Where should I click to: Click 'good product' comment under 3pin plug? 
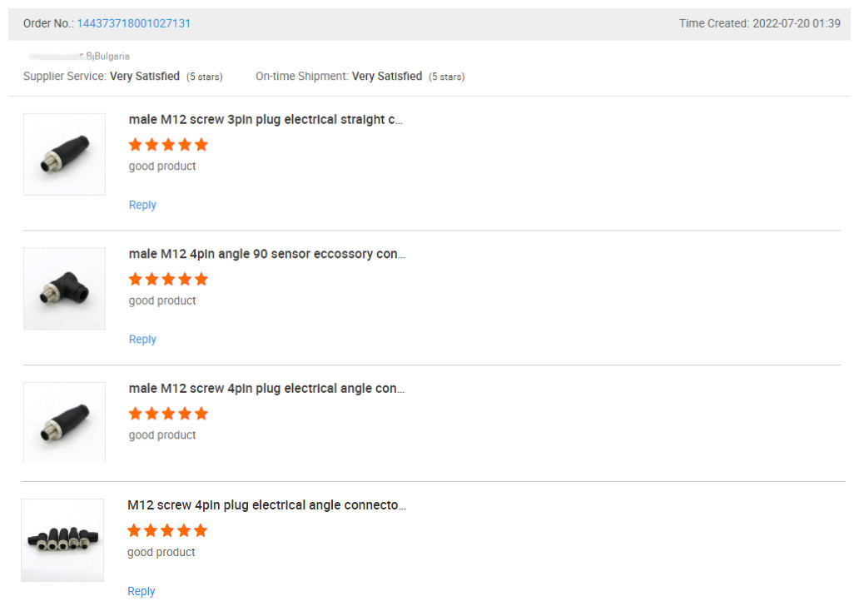(x=162, y=166)
